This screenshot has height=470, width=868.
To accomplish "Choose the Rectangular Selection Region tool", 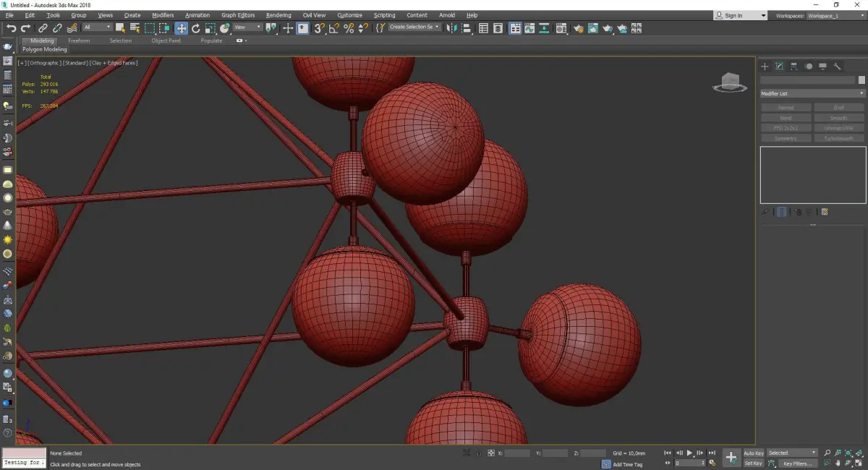I will click(150, 28).
